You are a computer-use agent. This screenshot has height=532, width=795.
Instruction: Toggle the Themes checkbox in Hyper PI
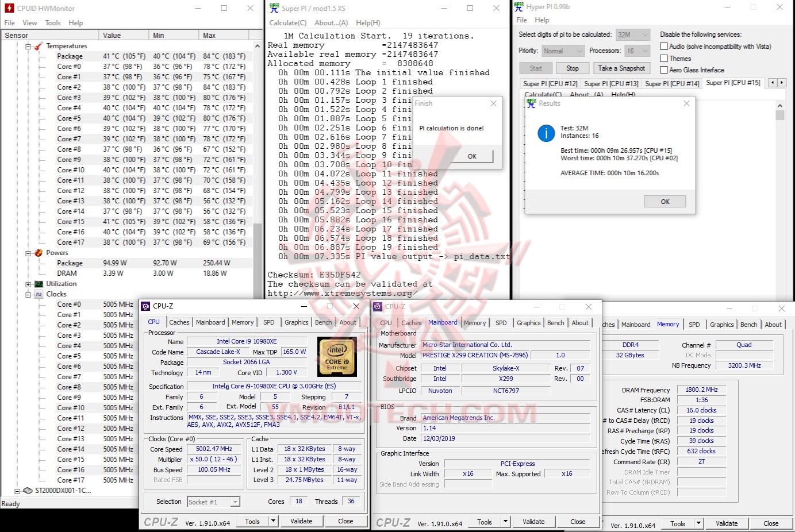point(664,59)
